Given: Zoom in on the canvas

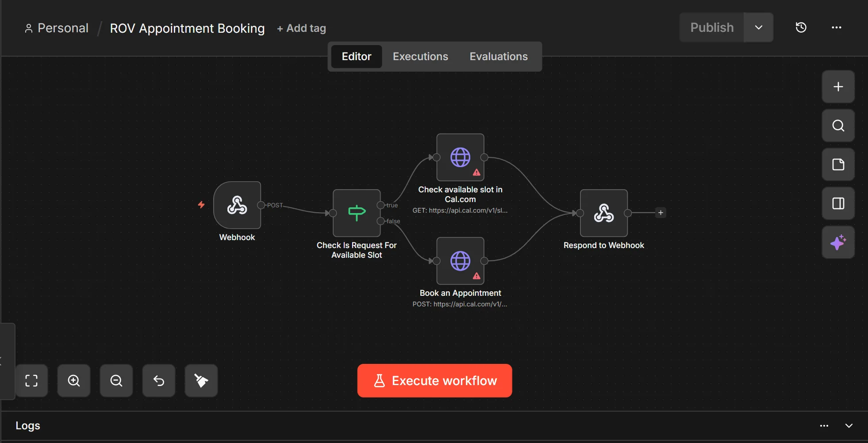Looking at the screenshot, I should tap(73, 380).
